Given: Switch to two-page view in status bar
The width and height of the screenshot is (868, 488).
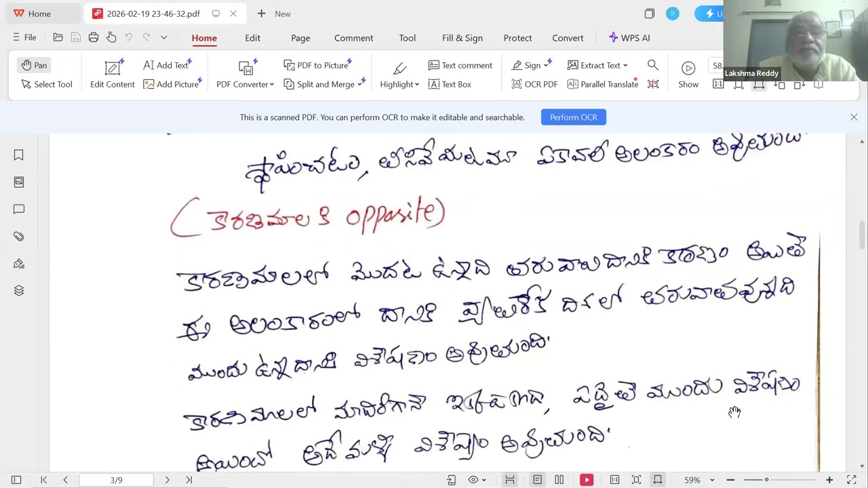Looking at the screenshot, I should pyautogui.click(x=559, y=480).
